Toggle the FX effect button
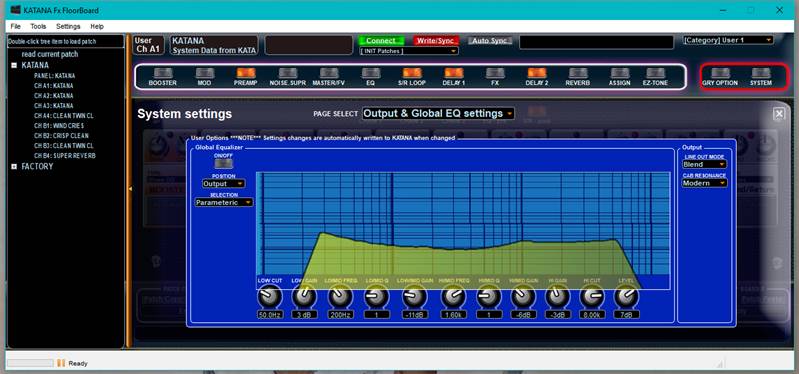799x374 pixels. (x=495, y=73)
